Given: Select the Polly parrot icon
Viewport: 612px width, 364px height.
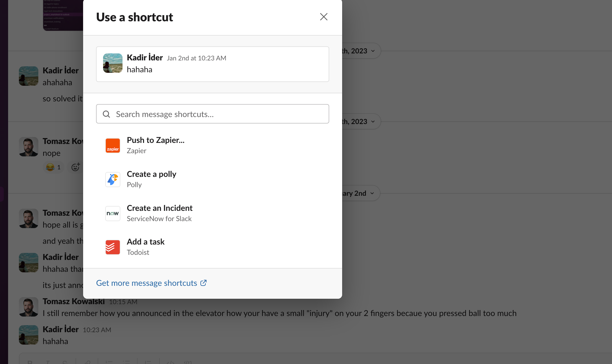Looking at the screenshot, I should click(113, 180).
